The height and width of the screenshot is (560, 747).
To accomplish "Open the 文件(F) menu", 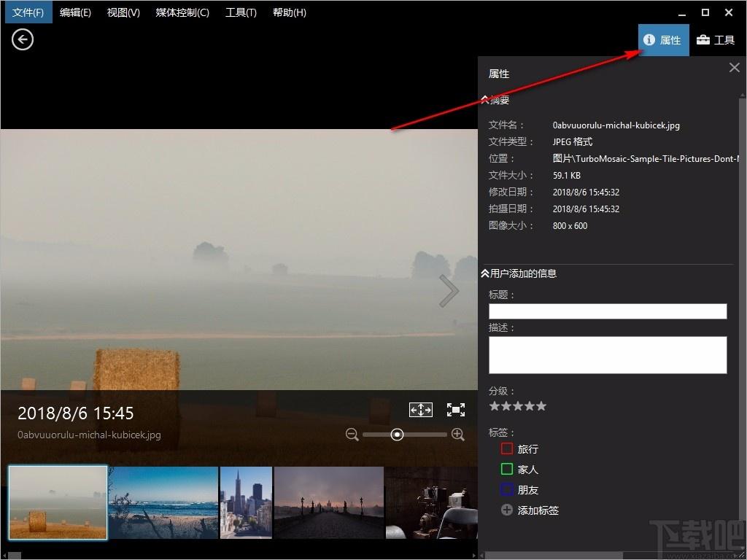I will point(28,12).
